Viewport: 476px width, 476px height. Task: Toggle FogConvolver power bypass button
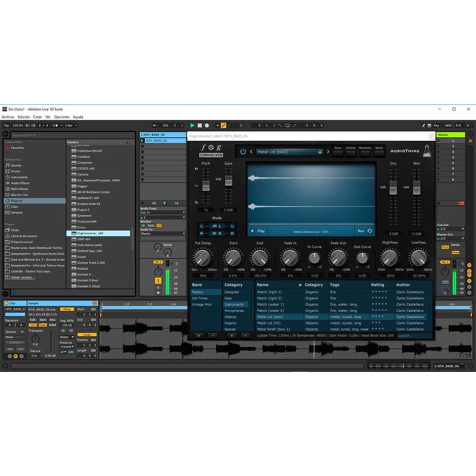tap(243, 152)
